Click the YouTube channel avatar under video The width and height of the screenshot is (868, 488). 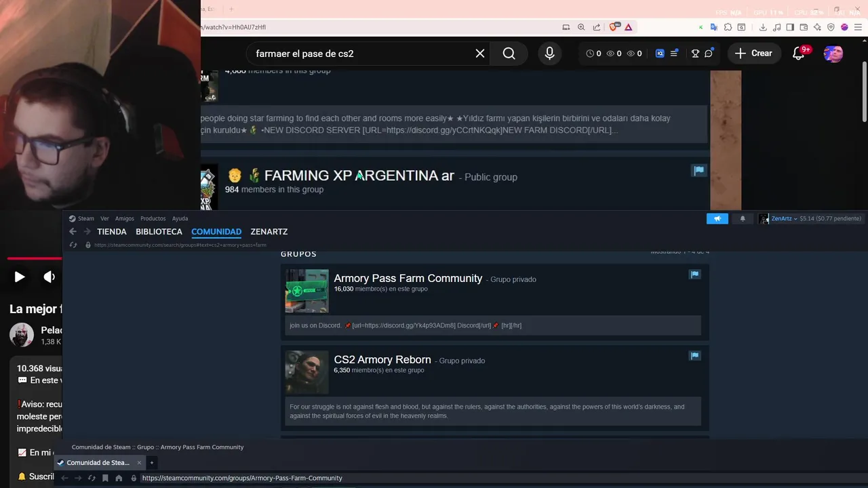click(x=21, y=335)
